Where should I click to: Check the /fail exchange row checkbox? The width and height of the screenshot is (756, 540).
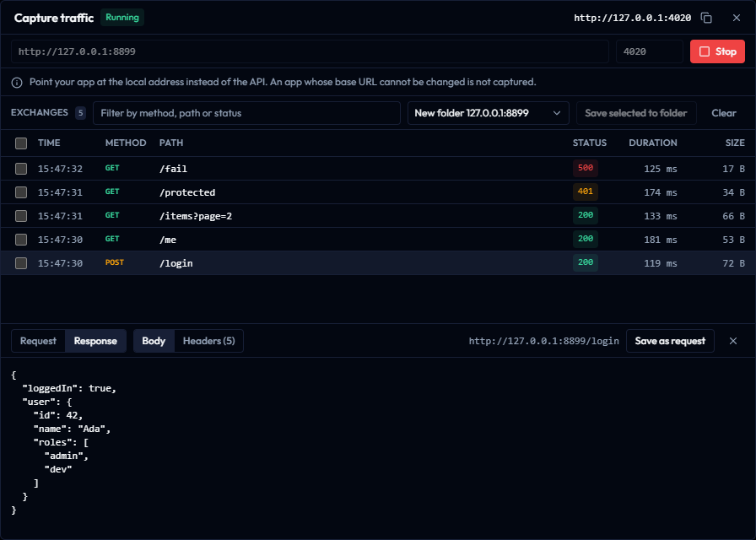(21, 169)
